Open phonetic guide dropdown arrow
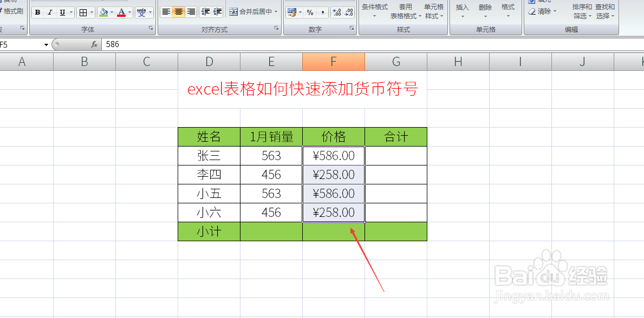 [x=151, y=12]
